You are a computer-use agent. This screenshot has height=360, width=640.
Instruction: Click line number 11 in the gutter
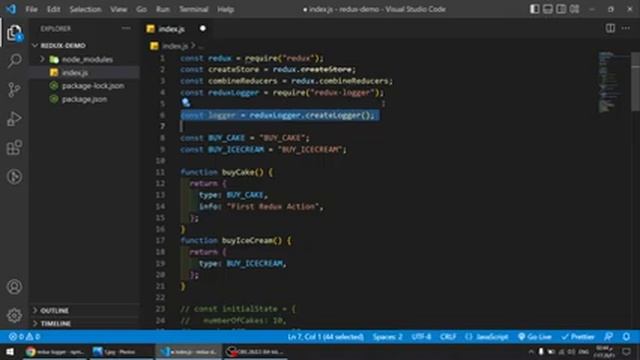(x=160, y=172)
